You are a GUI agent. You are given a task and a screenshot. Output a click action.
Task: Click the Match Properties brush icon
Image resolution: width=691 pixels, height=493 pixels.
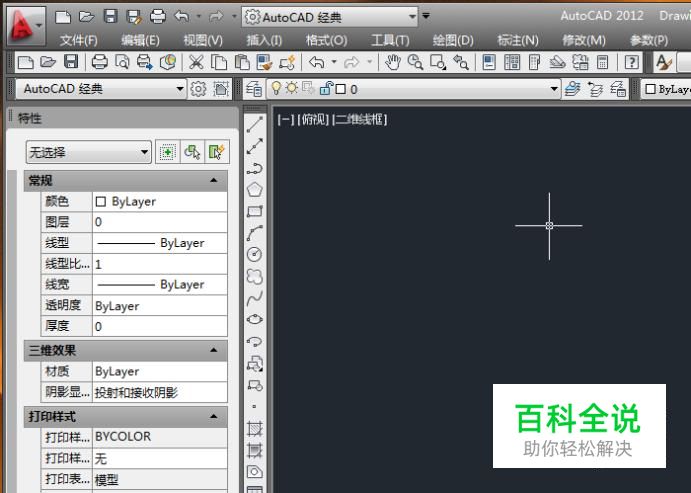point(264,62)
